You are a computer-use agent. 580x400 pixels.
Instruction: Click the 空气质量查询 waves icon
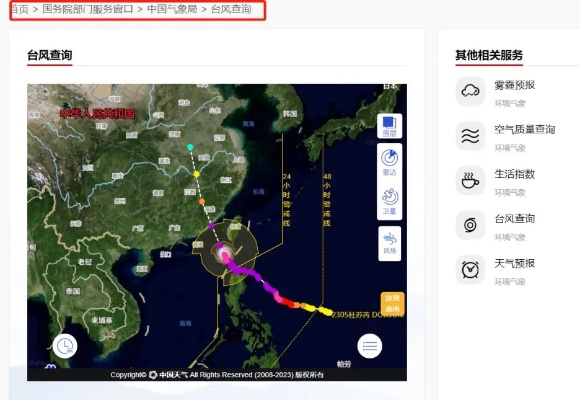pos(470,136)
